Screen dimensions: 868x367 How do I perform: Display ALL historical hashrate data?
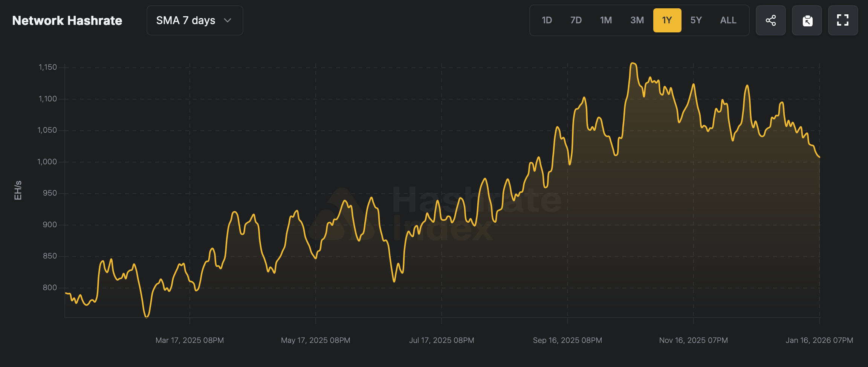728,20
